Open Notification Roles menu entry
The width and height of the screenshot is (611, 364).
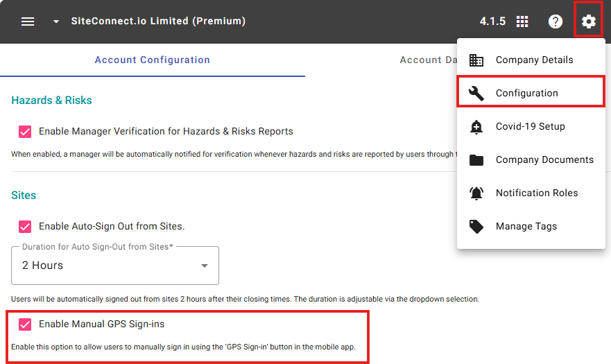click(x=537, y=193)
